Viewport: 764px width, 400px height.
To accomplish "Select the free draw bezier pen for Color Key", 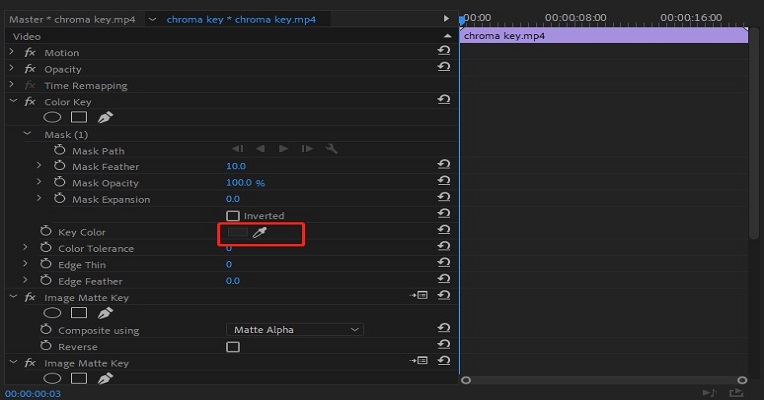I will (x=105, y=117).
